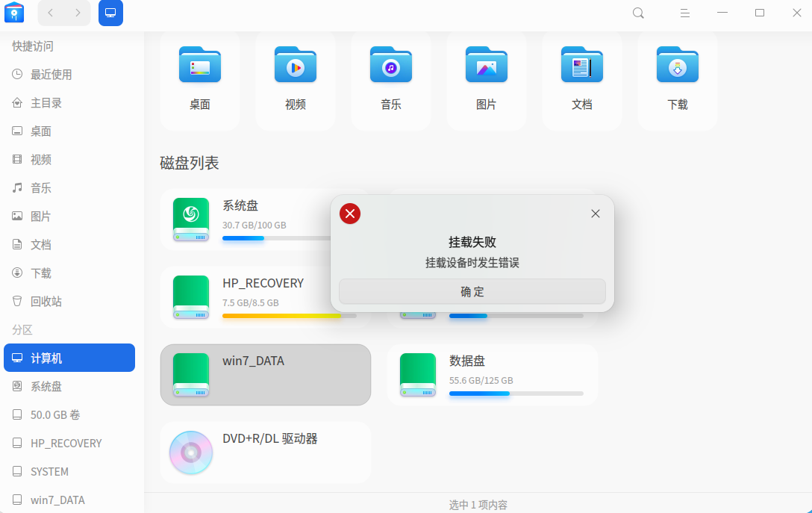
Task: Open the 文档 folder icon
Action: coord(582,65)
